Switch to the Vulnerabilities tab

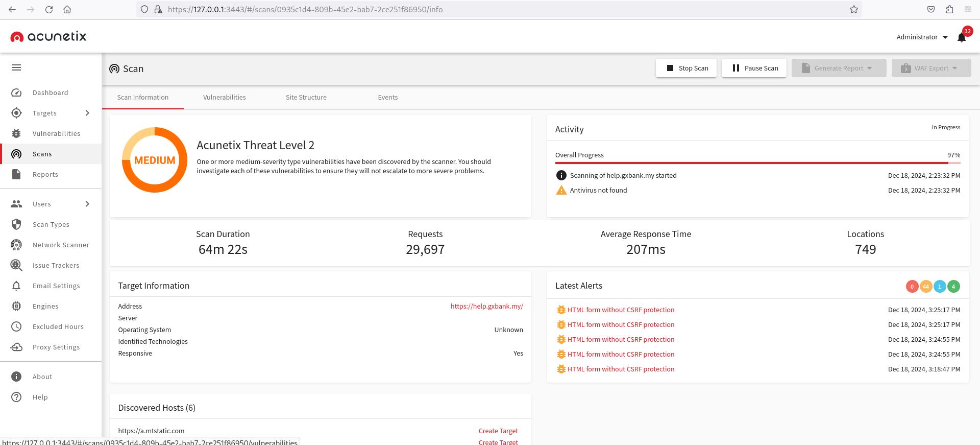[225, 97]
